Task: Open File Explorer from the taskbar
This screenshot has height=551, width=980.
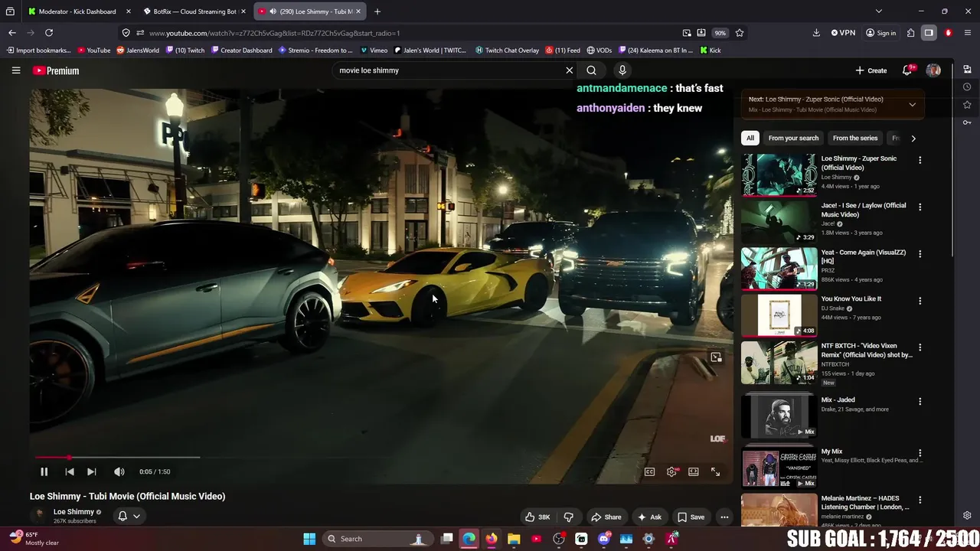Action: pyautogui.click(x=514, y=539)
